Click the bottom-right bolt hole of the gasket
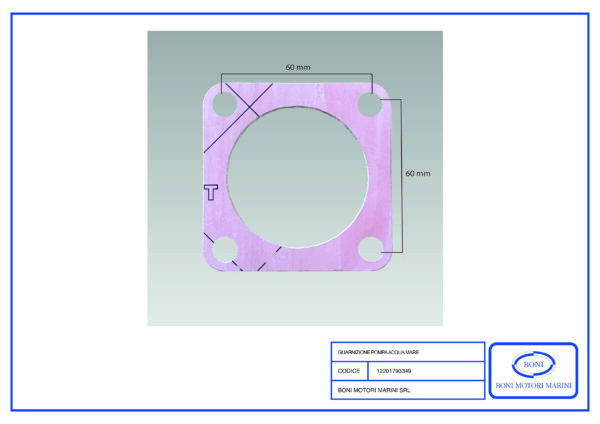Screen dimensions: 600x424 [x=372, y=250]
